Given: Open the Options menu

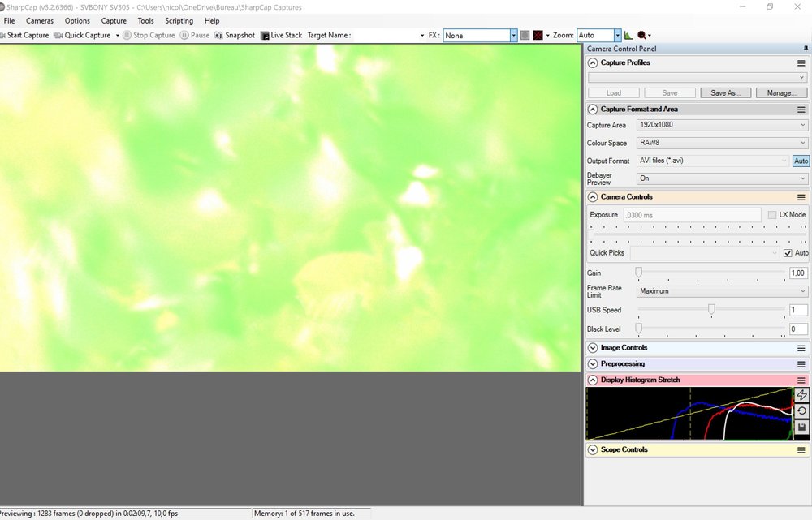Looking at the screenshot, I should pos(77,21).
